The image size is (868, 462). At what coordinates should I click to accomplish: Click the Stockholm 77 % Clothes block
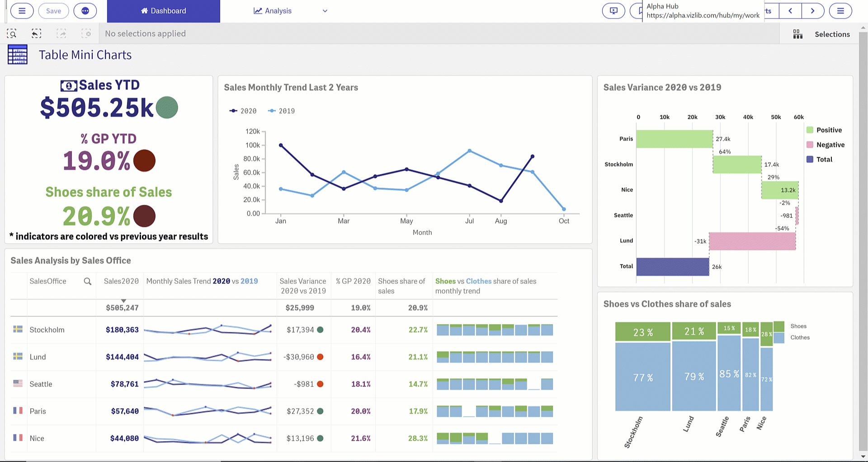click(643, 377)
